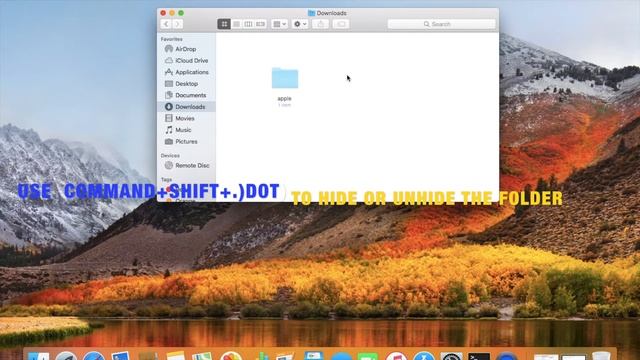Screen dimensions: 640x360
Task: Switch to Cover Flow view
Action: click(260, 24)
